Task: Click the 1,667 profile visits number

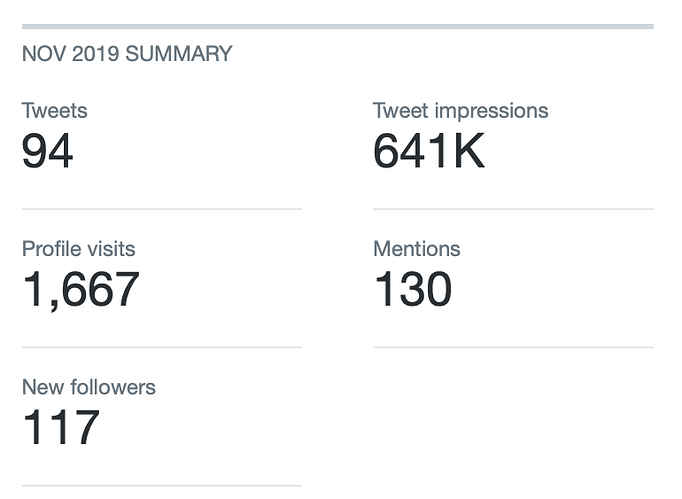Action: pyautogui.click(x=81, y=290)
